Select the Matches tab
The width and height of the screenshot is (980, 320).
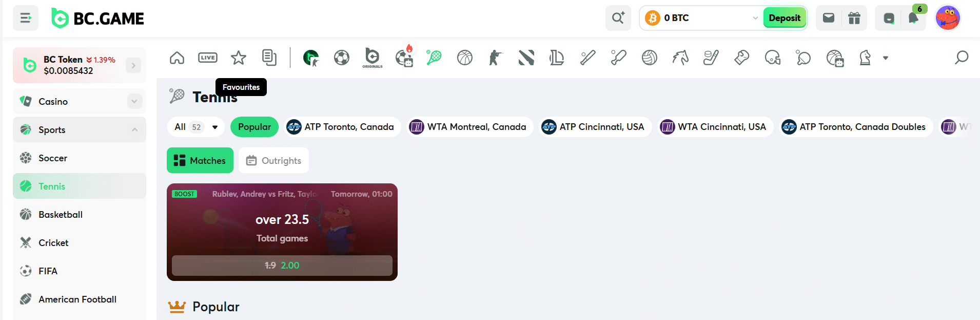tap(200, 160)
